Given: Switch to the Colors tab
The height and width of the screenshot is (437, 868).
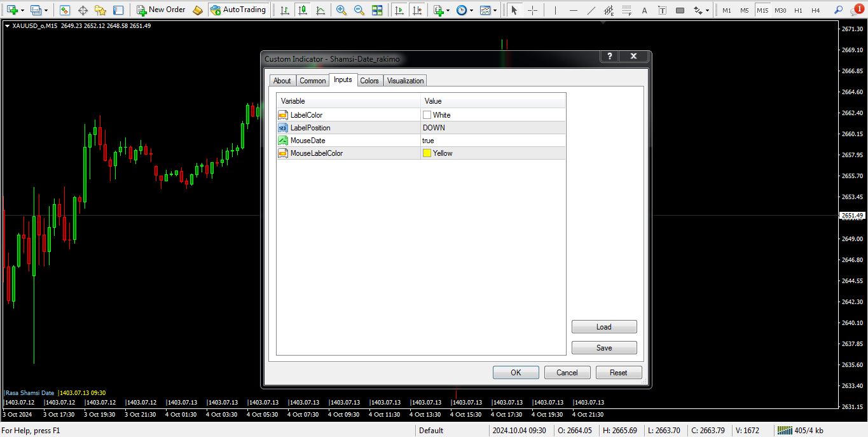Looking at the screenshot, I should (369, 81).
